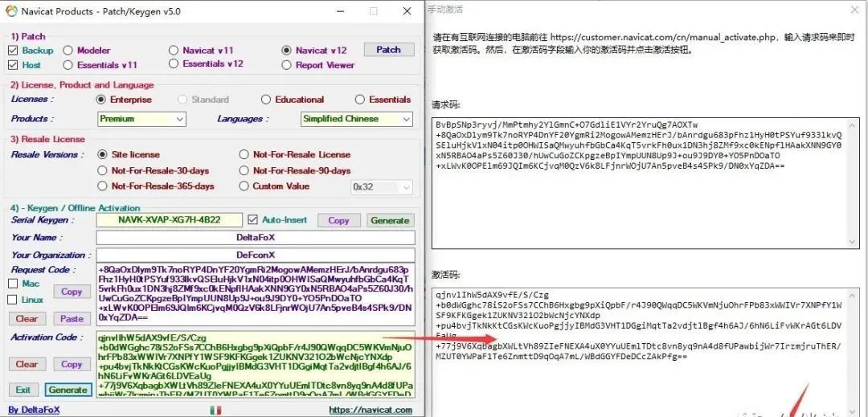Image resolution: width=868 pixels, height=417 pixels.
Task: Click the Navicat app icon in title bar
Action: point(10,11)
